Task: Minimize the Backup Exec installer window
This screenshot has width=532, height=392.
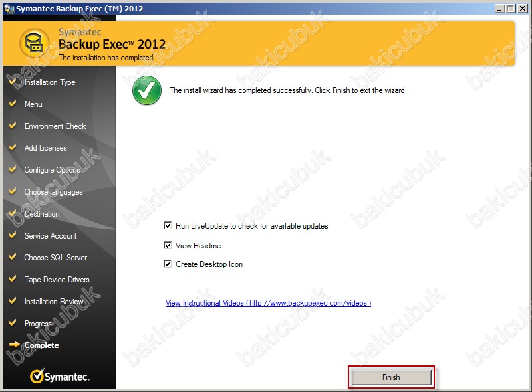Action: [x=499, y=9]
